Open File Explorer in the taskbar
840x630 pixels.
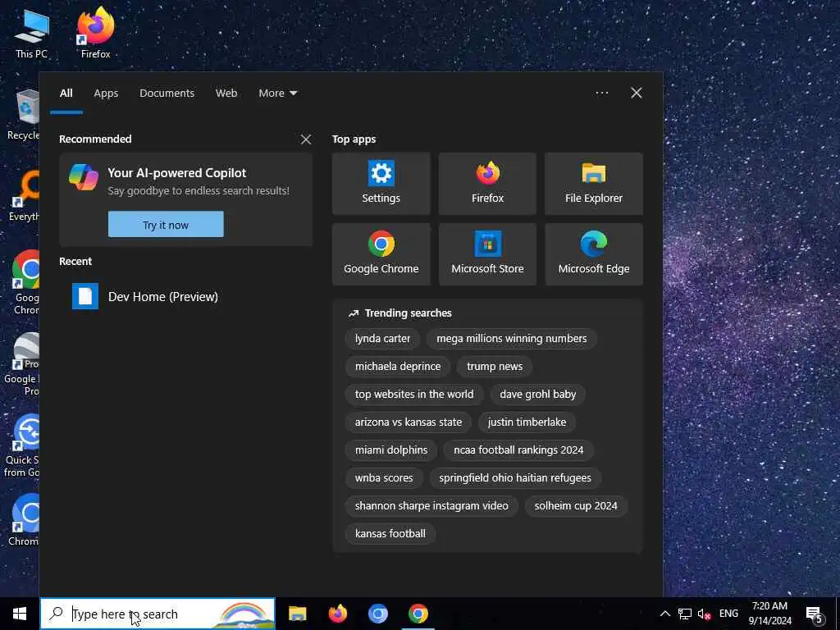point(297,614)
